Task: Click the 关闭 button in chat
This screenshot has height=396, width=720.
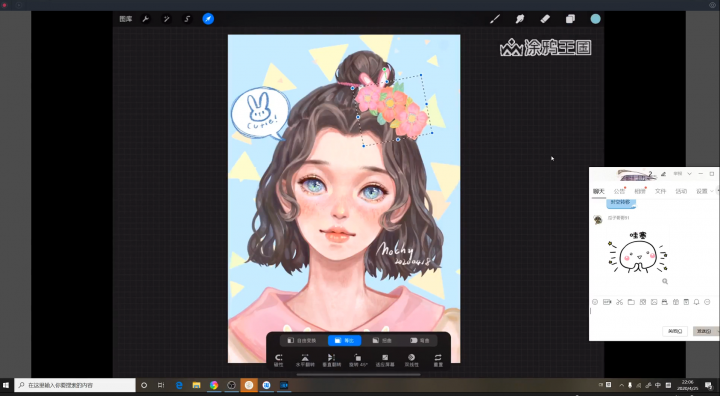Action: pos(675,331)
